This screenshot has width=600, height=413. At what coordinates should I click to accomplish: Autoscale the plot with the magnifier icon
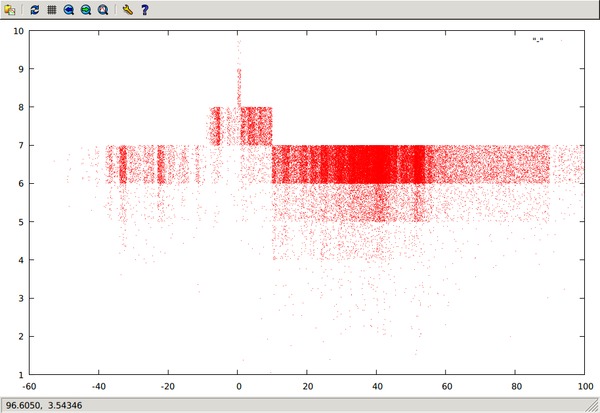point(103,10)
